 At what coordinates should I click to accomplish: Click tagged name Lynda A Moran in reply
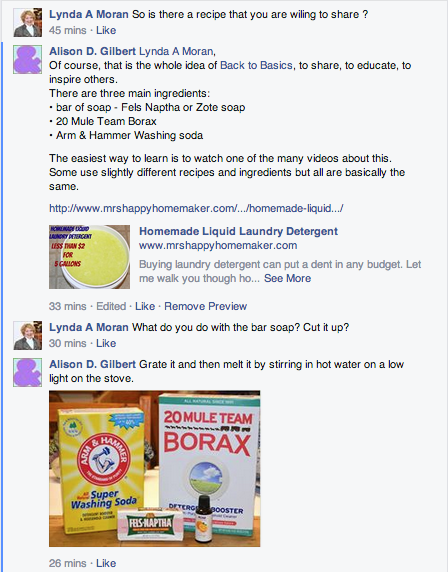click(x=176, y=51)
